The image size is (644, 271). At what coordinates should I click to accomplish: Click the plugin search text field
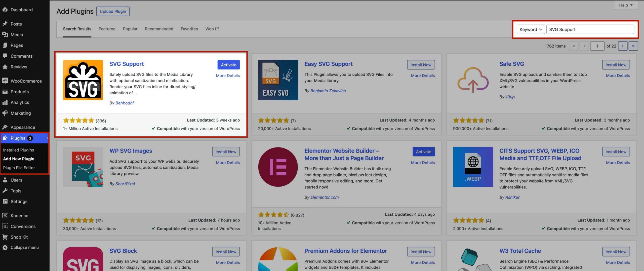coord(590,29)
